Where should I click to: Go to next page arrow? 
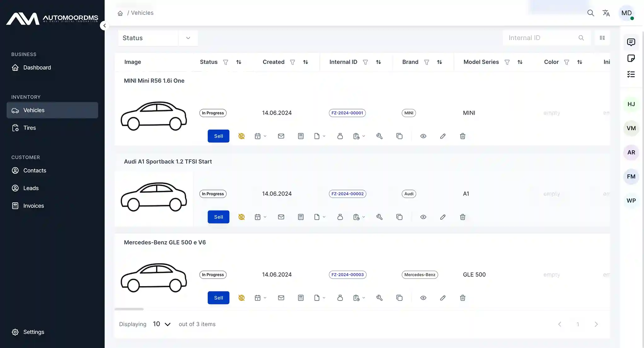(596, 324)
